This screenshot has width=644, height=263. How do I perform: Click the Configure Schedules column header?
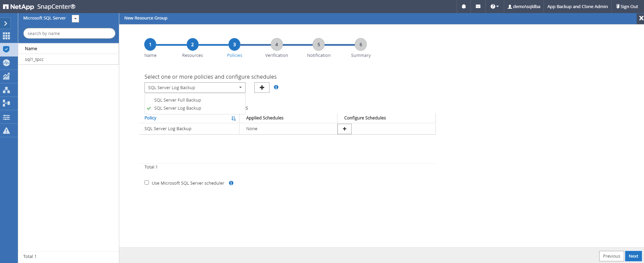click(x=365, y=118)
